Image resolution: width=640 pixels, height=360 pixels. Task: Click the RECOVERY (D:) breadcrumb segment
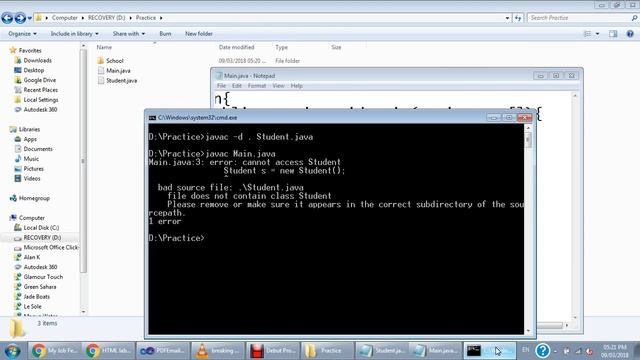point(107,18)
